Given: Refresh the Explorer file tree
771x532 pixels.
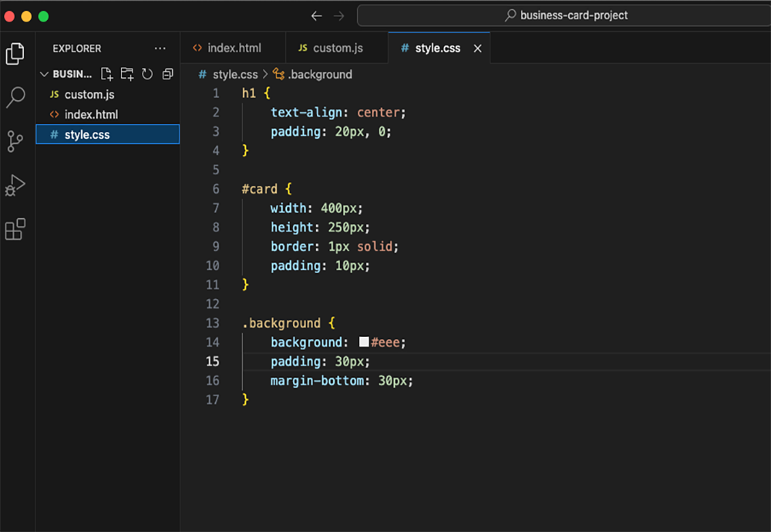Looking at the screenshot, I should click(147, 74).
